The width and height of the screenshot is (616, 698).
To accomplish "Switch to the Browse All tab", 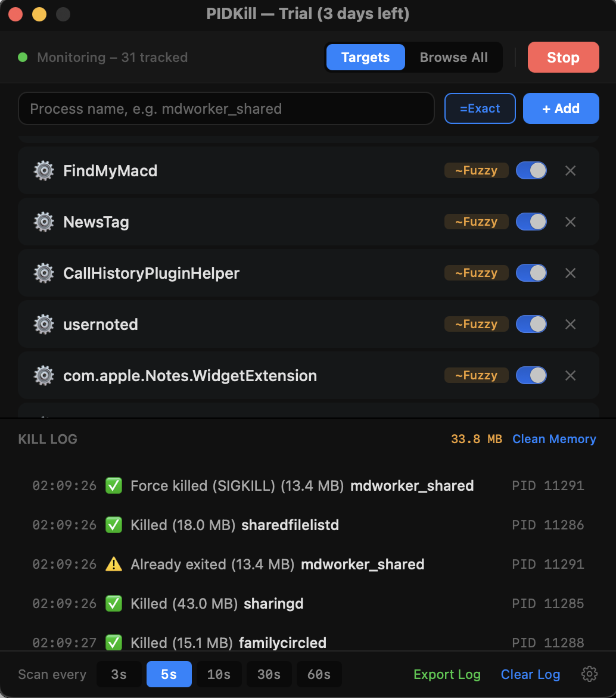I will click(x=453, y=58).
